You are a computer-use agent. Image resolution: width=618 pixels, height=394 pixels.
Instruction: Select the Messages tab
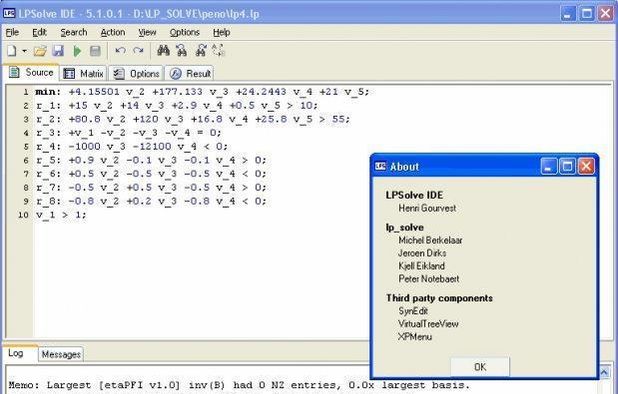(x=61, y=354)
